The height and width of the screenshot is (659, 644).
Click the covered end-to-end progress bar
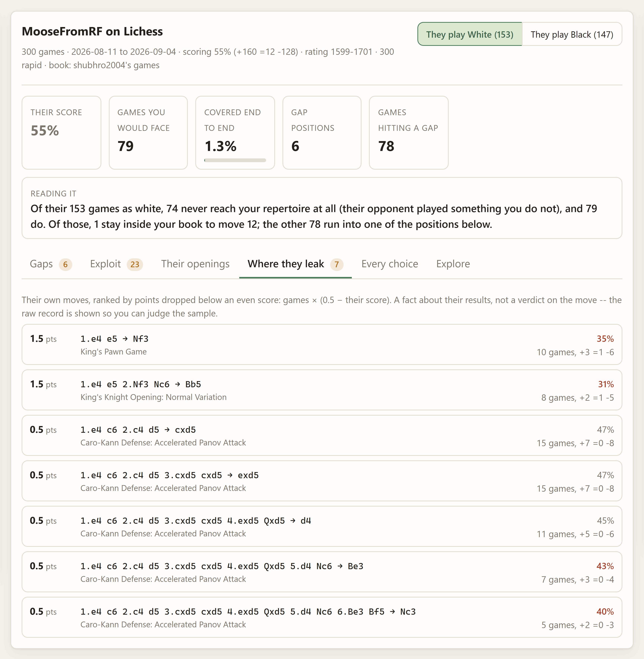235,160
